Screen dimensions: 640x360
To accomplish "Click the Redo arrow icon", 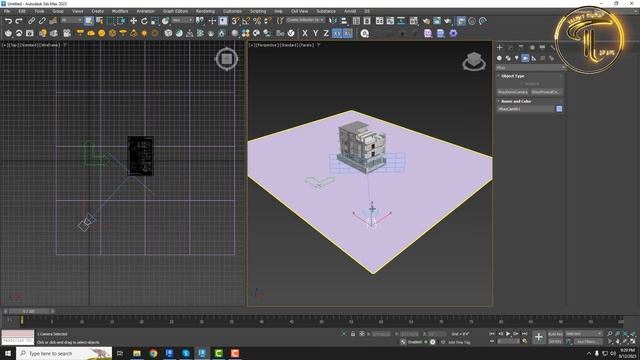I will click(19, 21).
